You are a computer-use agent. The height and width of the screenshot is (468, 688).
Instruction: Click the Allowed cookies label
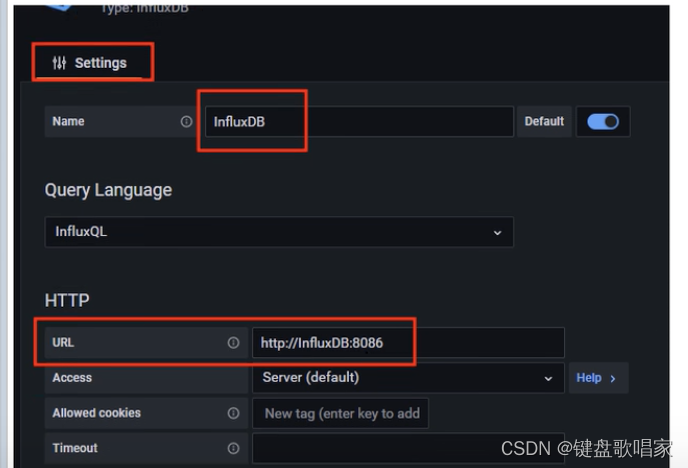(x=97, y=413)
